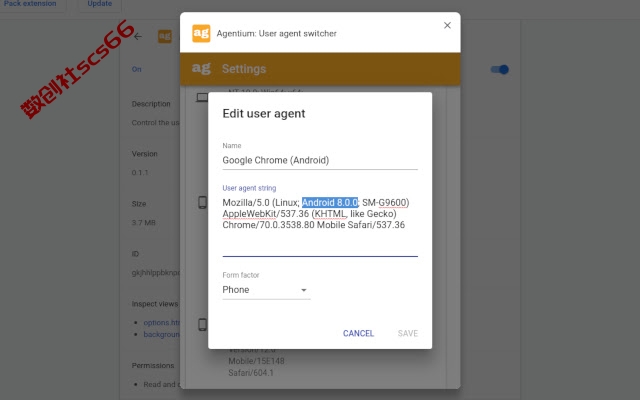Click the phone icon beside the Android user agent row
Image resolution: width=640 pixels, height=400 pixels.
tap(202, 202)
